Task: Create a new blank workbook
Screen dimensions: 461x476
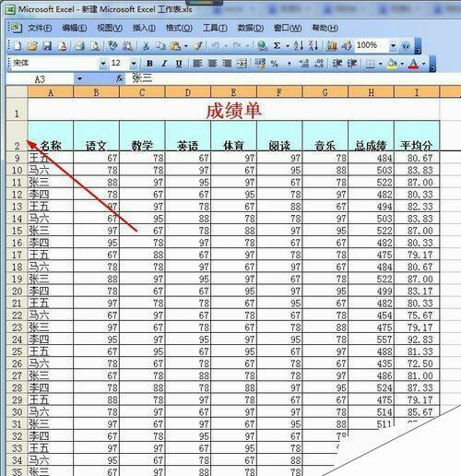Action: pyautogui.click(x=18, y=46)
